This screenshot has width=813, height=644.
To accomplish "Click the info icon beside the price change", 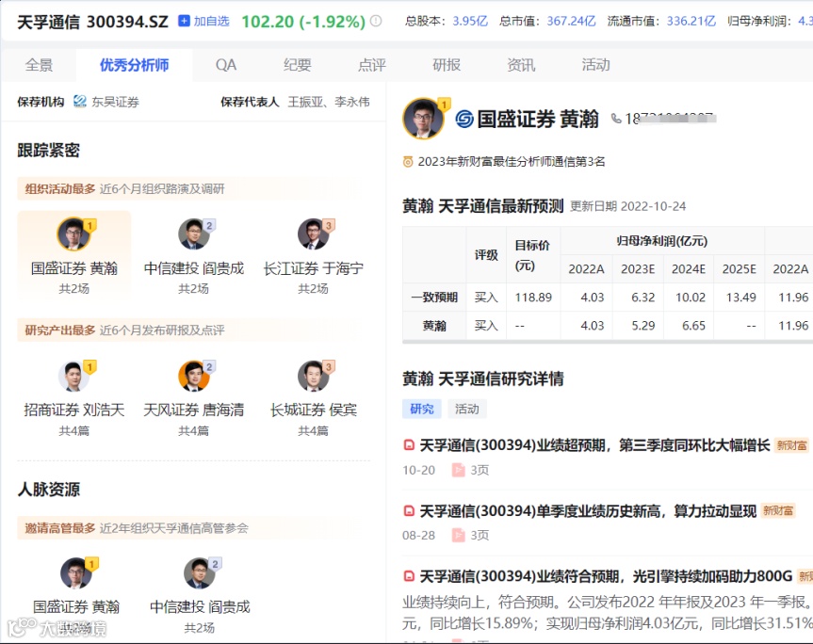I will pos(377,22).
